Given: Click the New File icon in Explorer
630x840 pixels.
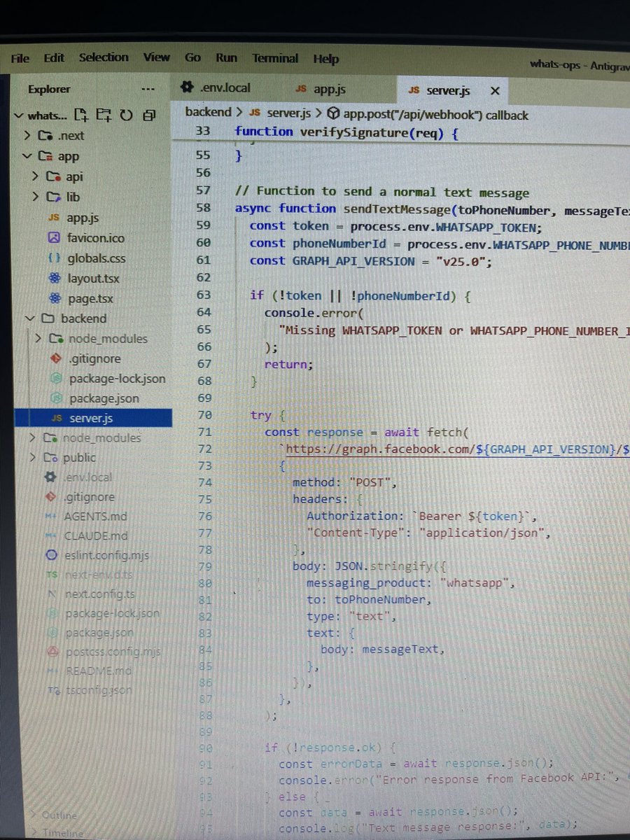Looking at the screenshot, I should click(81, 115).
